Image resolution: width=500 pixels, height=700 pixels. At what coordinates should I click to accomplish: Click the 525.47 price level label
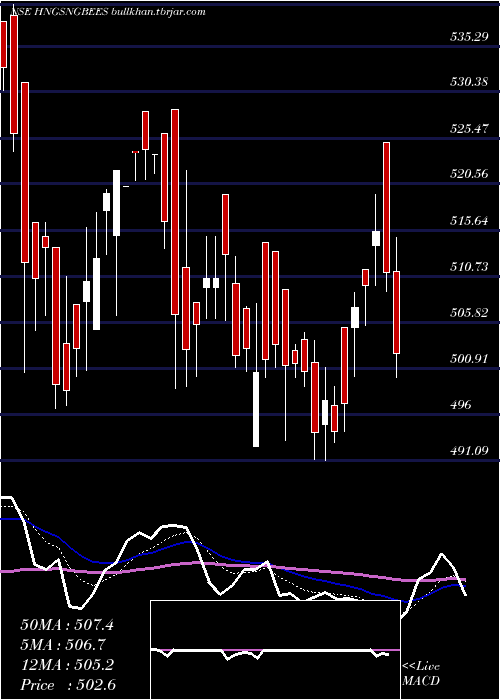(468, 129)
